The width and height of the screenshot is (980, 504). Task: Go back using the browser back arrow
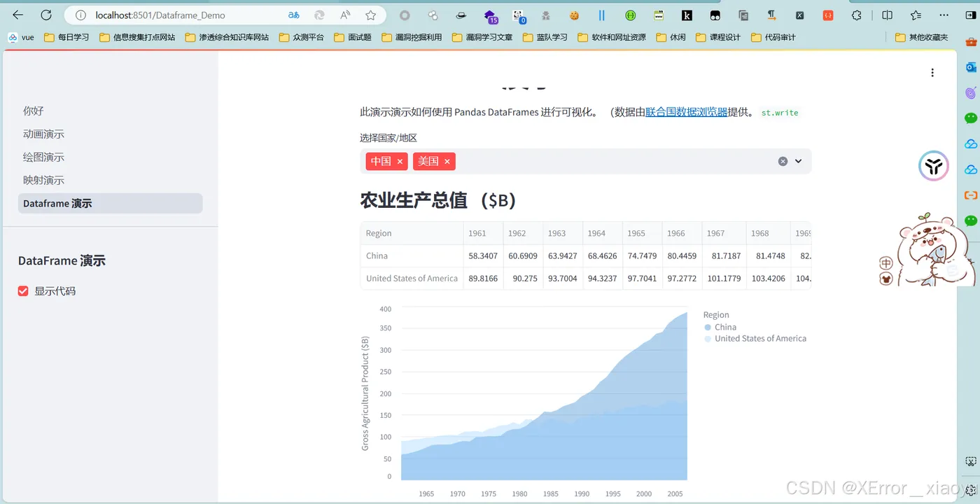coord(18,15)
